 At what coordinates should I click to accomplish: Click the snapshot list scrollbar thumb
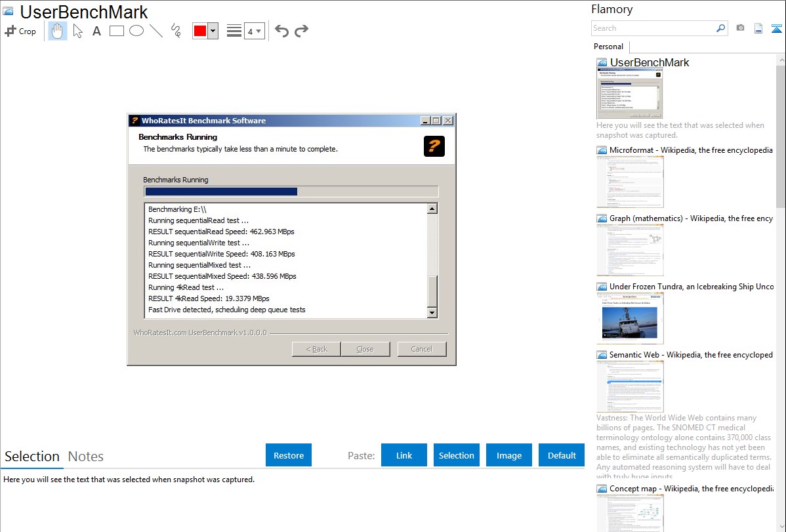(x=781, y=136)
